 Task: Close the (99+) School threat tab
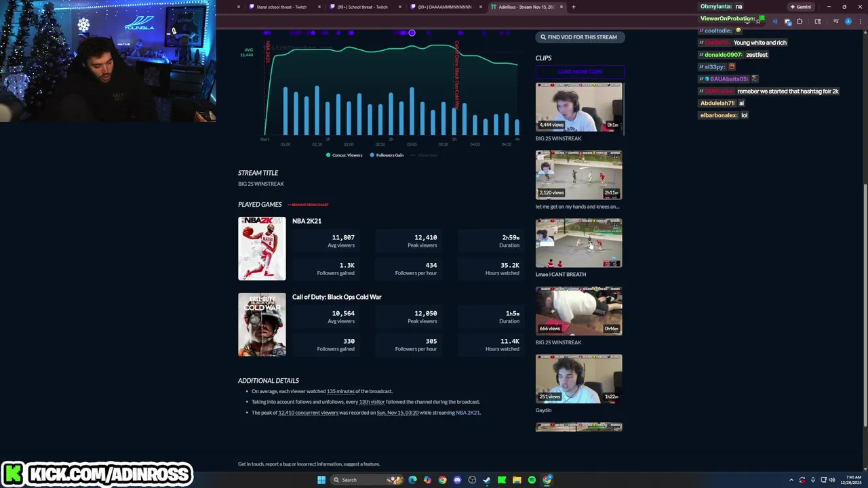point(400,7)
